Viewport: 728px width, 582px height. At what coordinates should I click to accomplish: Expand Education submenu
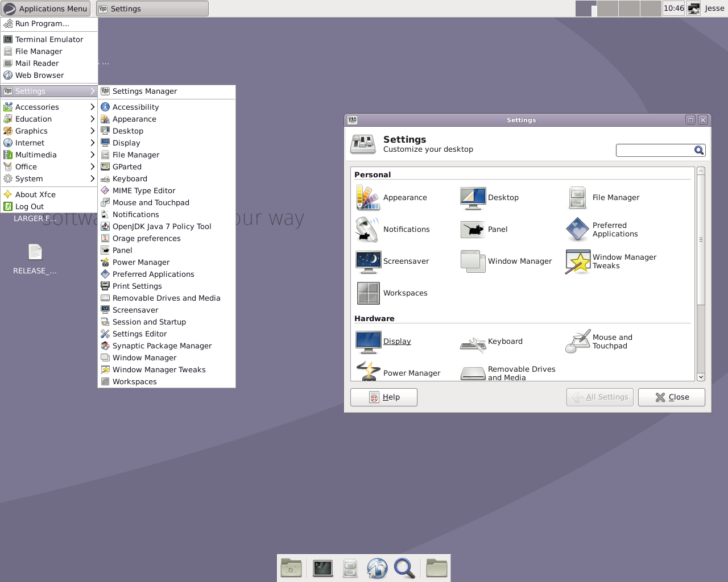click(49, 119)
